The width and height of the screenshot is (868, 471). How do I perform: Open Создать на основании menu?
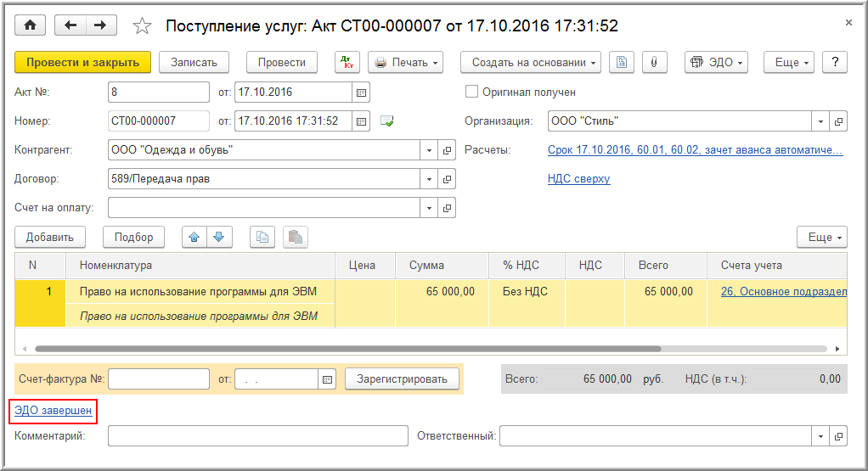[x=531, y=62]
